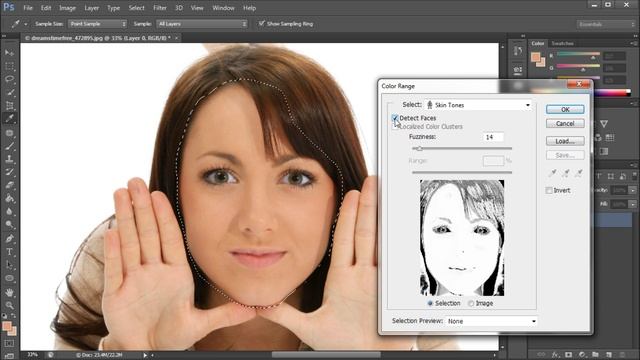Close the Color Range dialog
This screenshot has height=360, width=640.
click(579, 84)
